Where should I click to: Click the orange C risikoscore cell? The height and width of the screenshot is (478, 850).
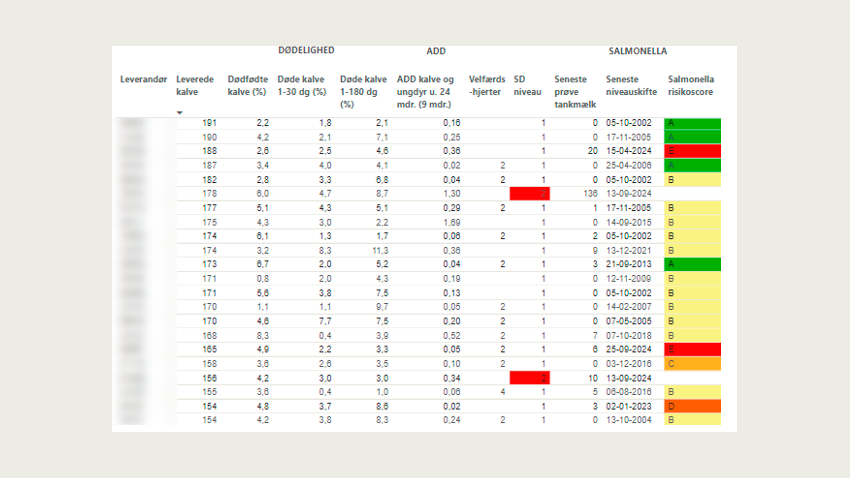coord(692,363)
